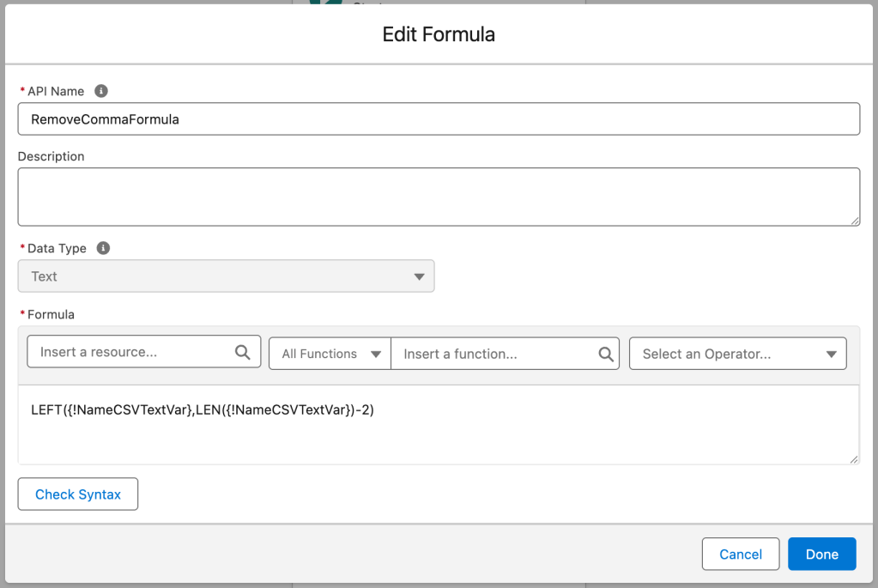Click the resize grip on the formula editor
This screenshot has width=878, height=588.
point(856,460)
